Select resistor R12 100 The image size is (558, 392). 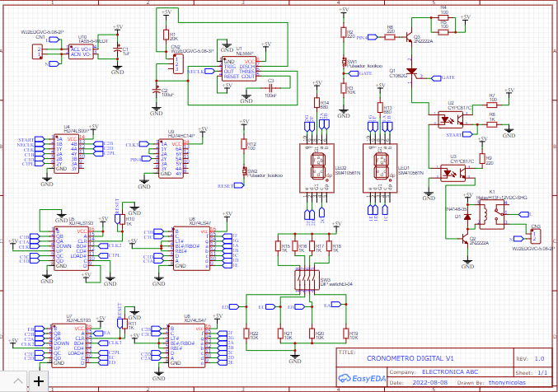244,144
